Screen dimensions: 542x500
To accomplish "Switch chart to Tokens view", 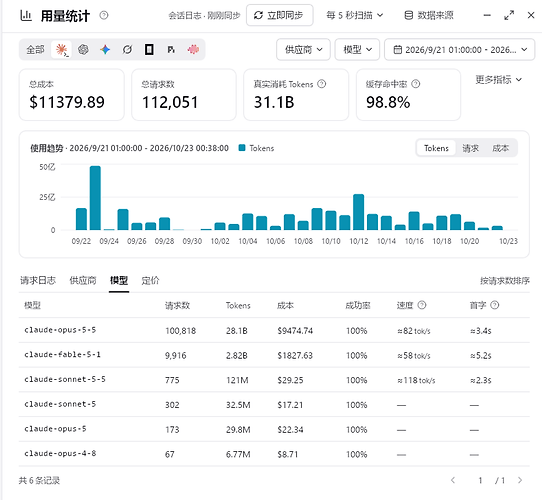I will tap(436, 148).
